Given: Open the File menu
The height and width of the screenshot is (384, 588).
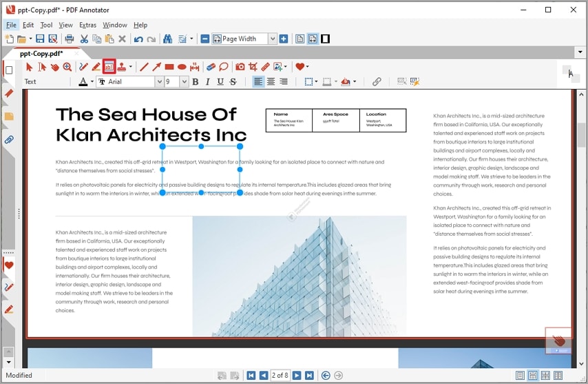Looking at the screenshot, I should [11, 25].
